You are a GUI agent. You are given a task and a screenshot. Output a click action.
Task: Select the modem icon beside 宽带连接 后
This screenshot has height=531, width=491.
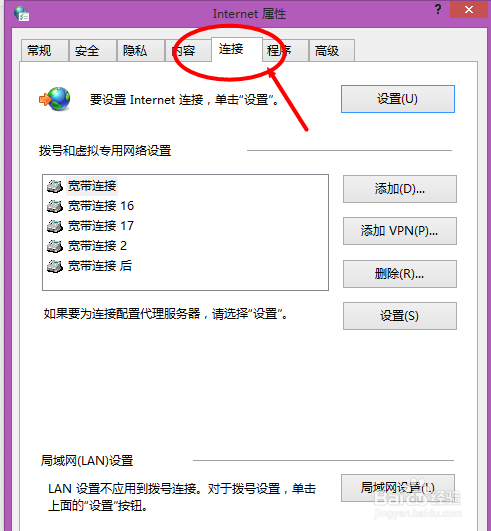tap(55, 266)
